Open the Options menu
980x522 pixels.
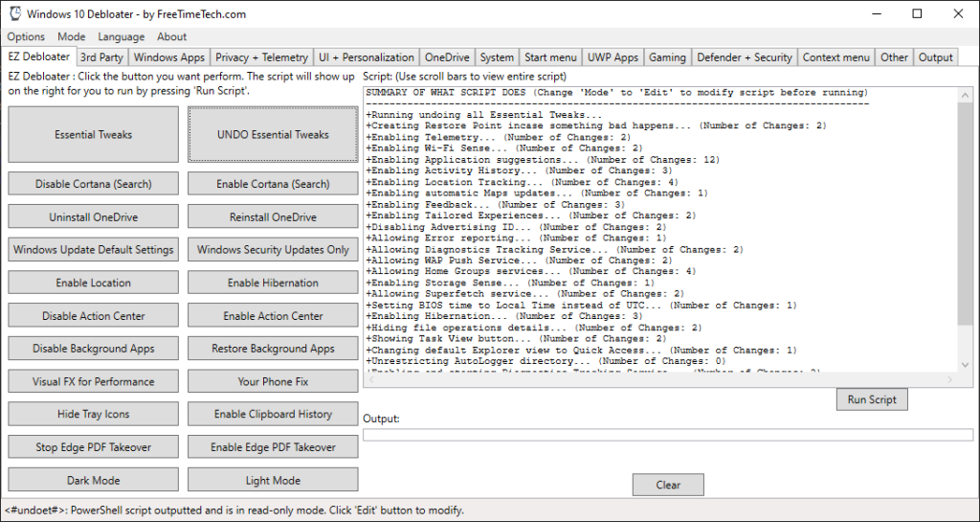(x=26, y=37)
